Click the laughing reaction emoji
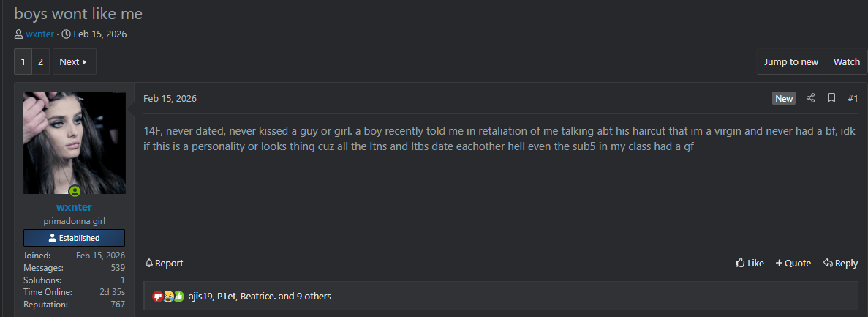Viewport: 868px width, 317px height. click(168, 297)
